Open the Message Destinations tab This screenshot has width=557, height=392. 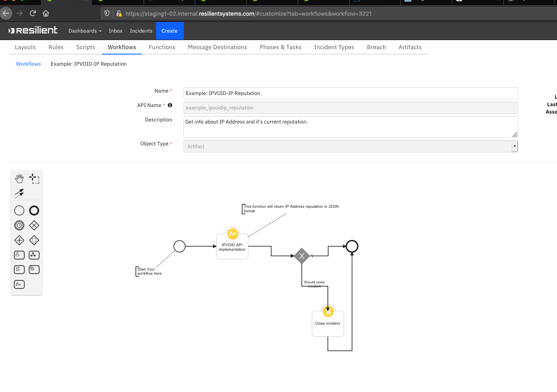[x=218, y=48]
